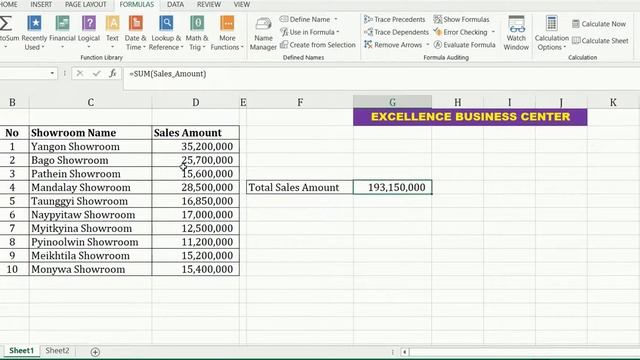Open Evaluate Formula dialog
640x360 pixels.
(x=464, y=44)
